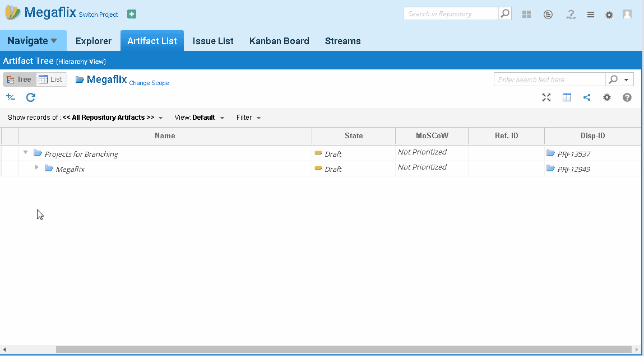Click the Change Scope link
Image resolution: width=644 pixels, height=356 pixels.
point(149,83)
